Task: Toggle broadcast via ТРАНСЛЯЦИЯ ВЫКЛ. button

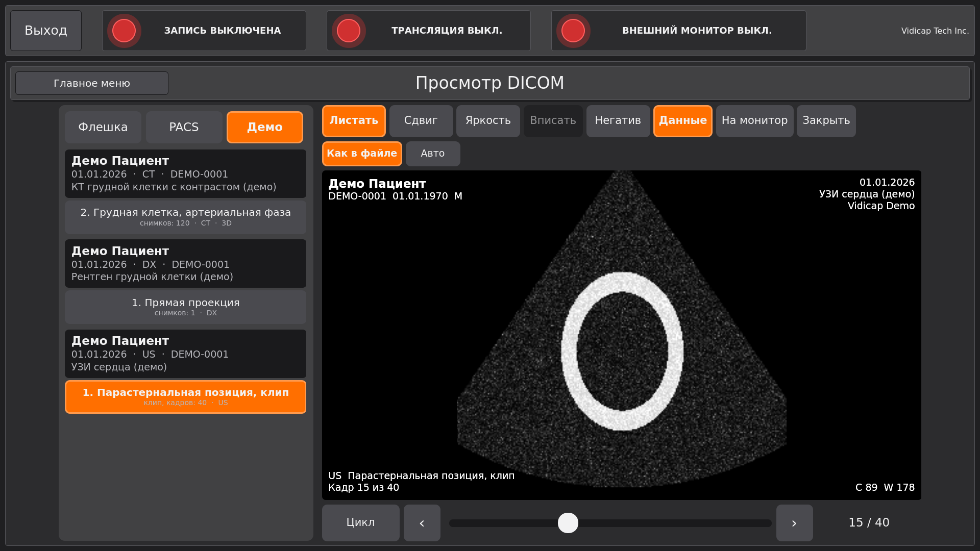Action: click(429, 31)
